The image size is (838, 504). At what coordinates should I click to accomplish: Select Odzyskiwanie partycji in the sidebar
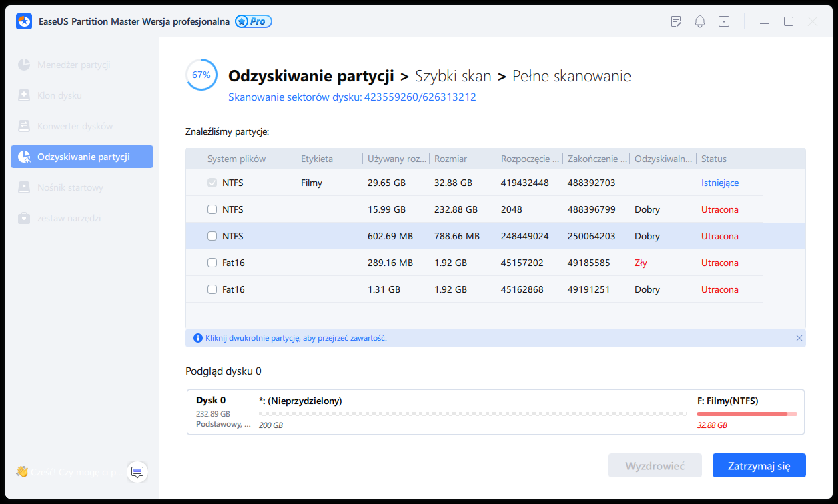82,157
